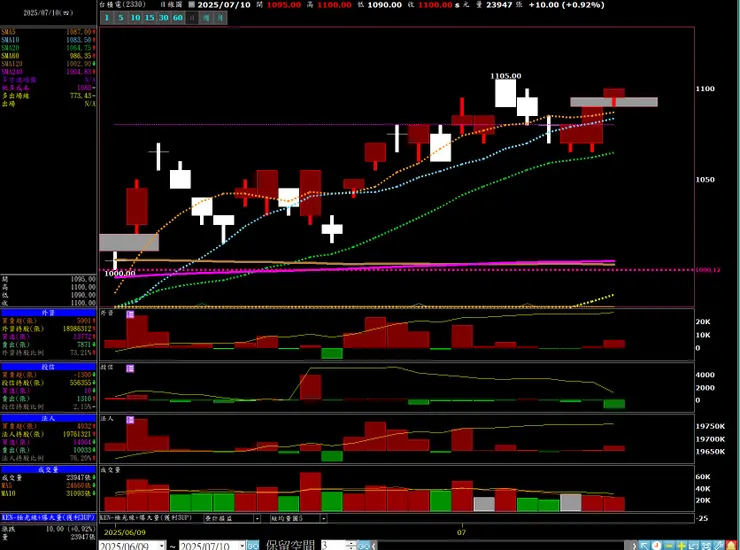Choose the 30-minute chart interval
Viewport: 740px width, 550px height.
163,18
